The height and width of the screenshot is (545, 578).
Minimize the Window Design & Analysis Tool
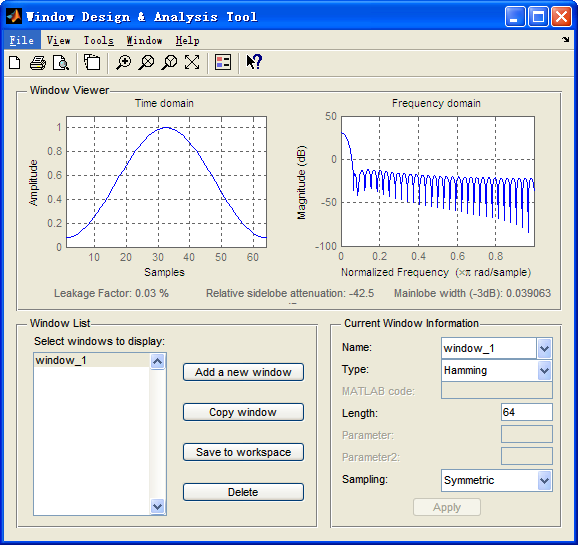point(515,17)
